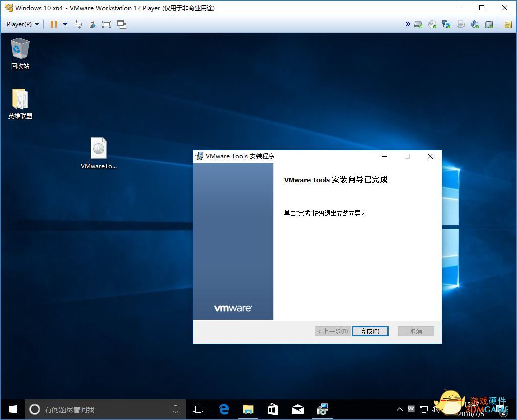517x420 pixels.
Task: Open Microsoft Store from the taskbar
Action: click(273, 409)
